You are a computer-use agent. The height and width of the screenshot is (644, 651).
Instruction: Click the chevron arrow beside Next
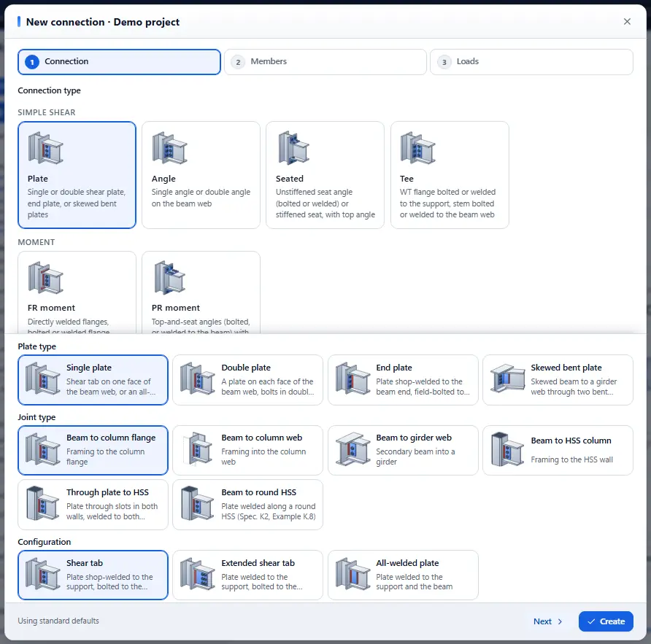560,621
